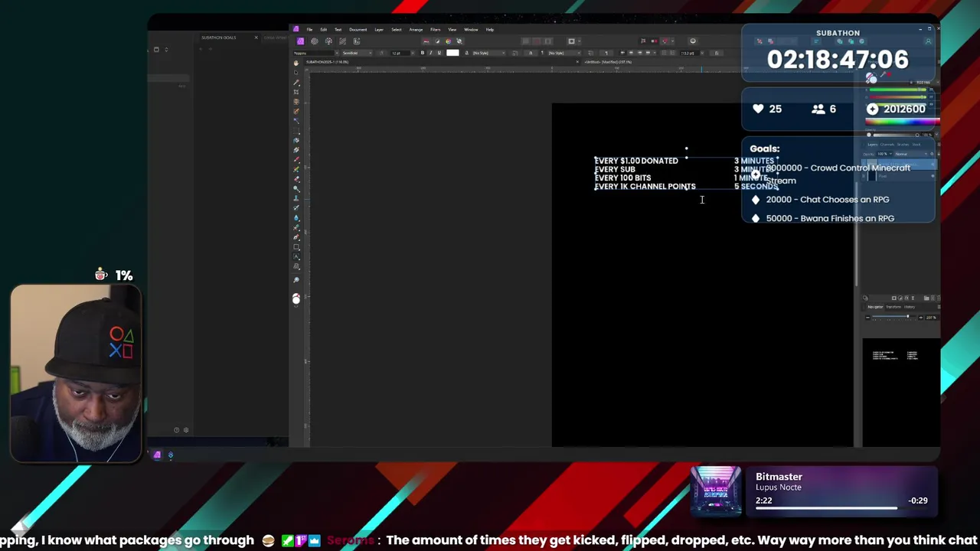Open the Affinity Photo taskbar icon
This screenshot has height=551, width=980.
pos(157,455)
